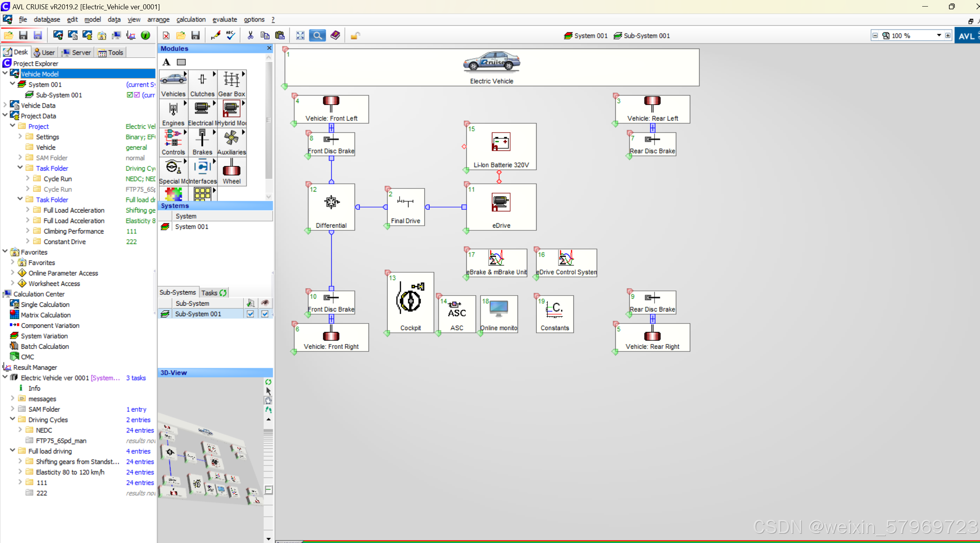
Task: Toggle first checkbox of Sub-System 001 row
Action: point(250,314)
